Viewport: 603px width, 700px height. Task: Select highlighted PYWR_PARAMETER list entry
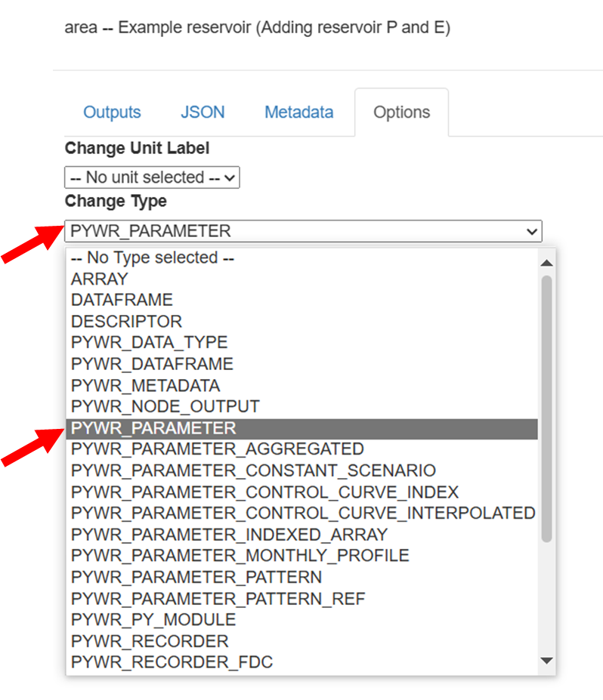tap(153, 428)
